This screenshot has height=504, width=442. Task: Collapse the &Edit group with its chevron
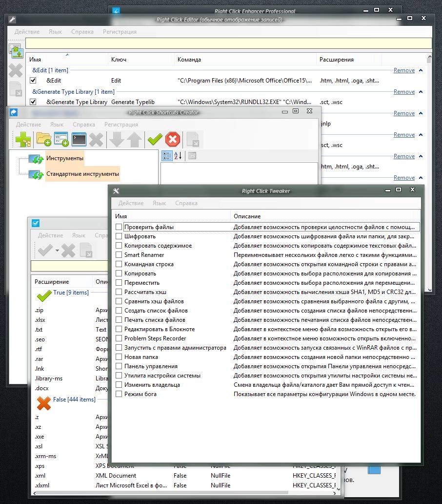click(x=421, y=70)
